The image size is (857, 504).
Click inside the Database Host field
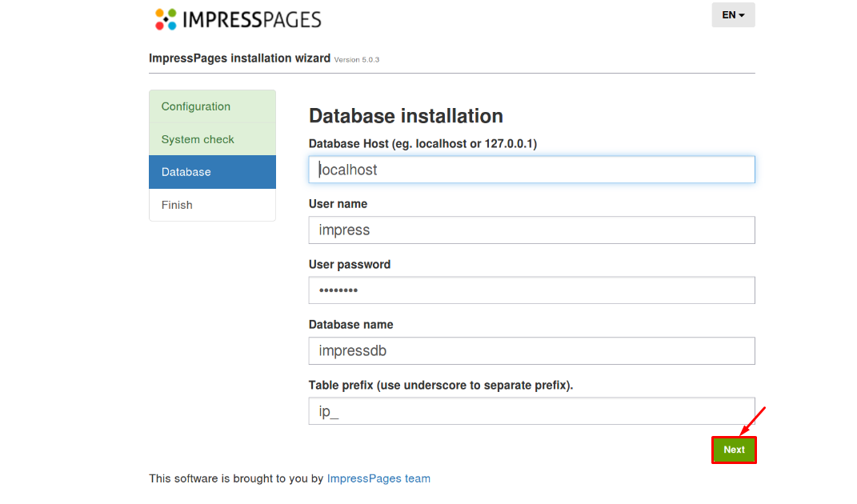[531, 169]
